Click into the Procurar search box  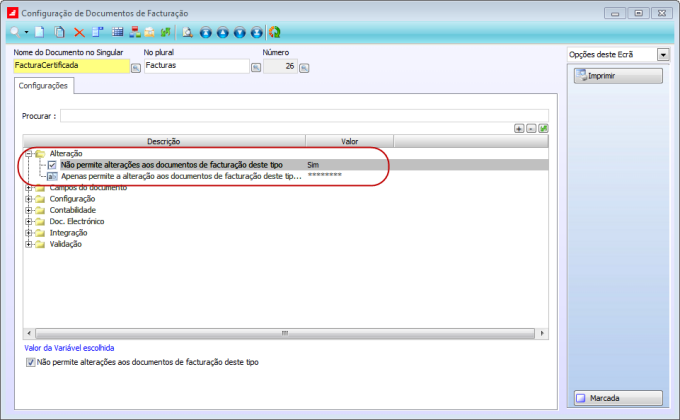click(304, 116)
